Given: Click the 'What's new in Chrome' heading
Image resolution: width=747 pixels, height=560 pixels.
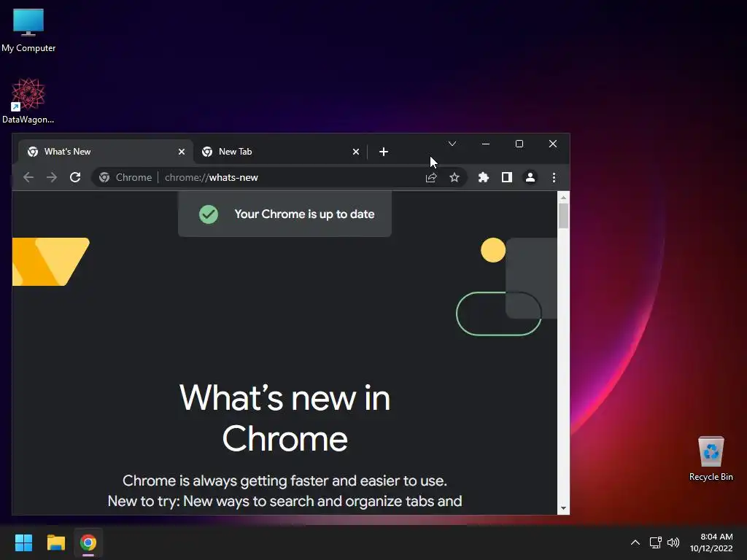Looking at the screenshot, I should pos(285,419).
